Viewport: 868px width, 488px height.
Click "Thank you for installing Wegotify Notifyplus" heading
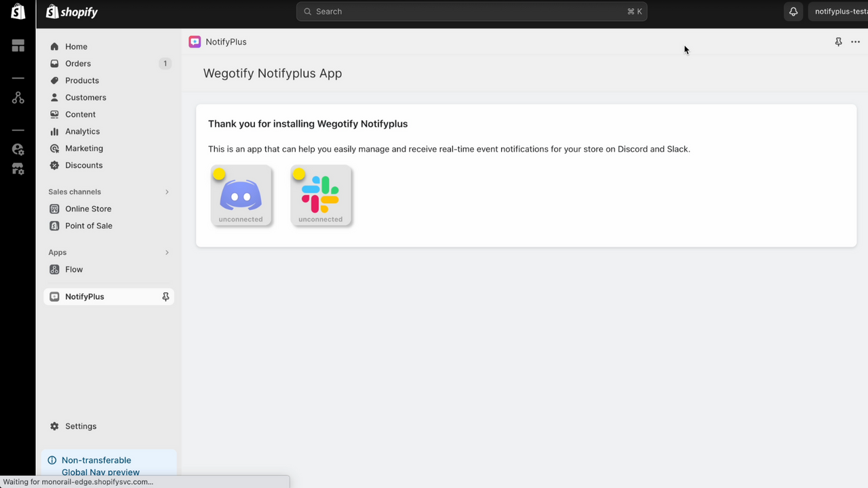click(x=308, y=124)
